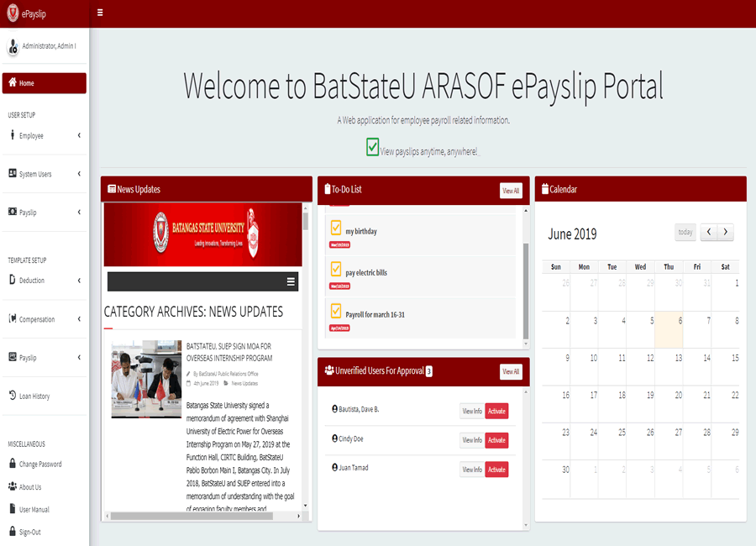Viewport: 756px width, 546px height.
Task: Click today on the June 2019 calendar
Action: coord(685,232)
